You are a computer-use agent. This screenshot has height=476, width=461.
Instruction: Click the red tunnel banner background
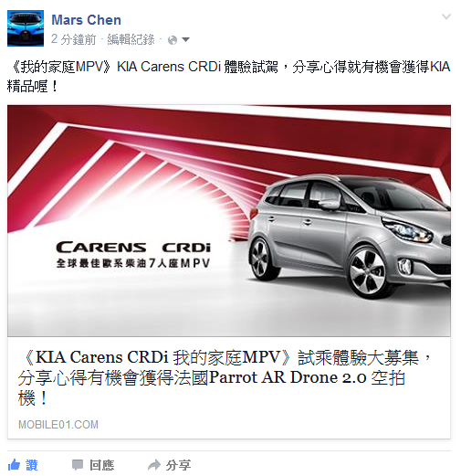(x=152, y=153)
